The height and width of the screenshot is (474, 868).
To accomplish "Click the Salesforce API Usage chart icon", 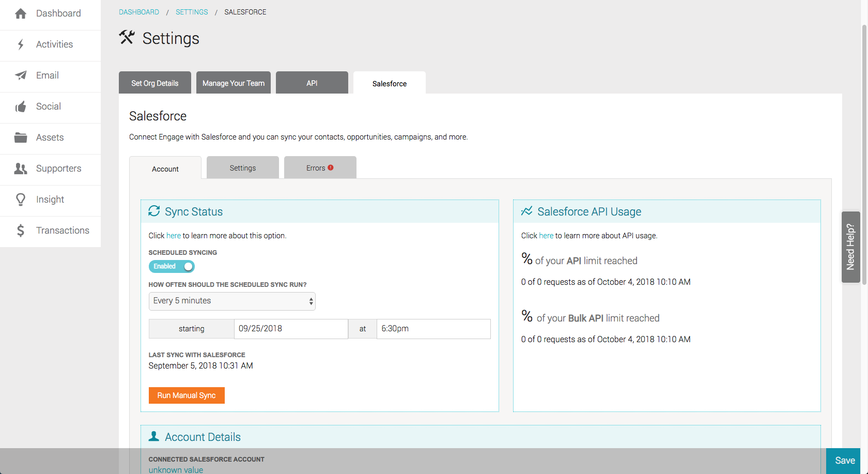I will tap(526, 211).
